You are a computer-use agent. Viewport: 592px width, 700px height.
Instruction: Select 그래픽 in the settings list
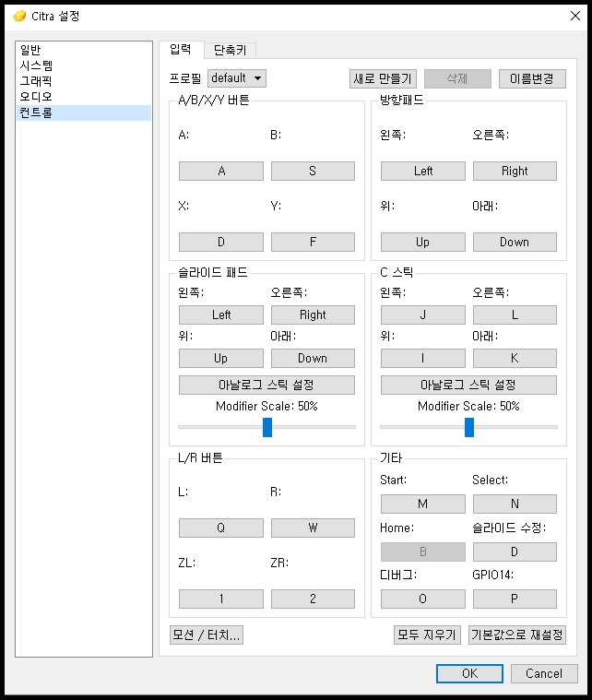coord(84,81)
